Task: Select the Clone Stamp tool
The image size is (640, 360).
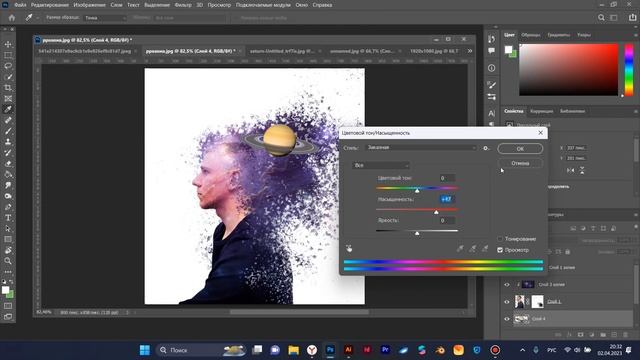Action: tap(8, 142)
